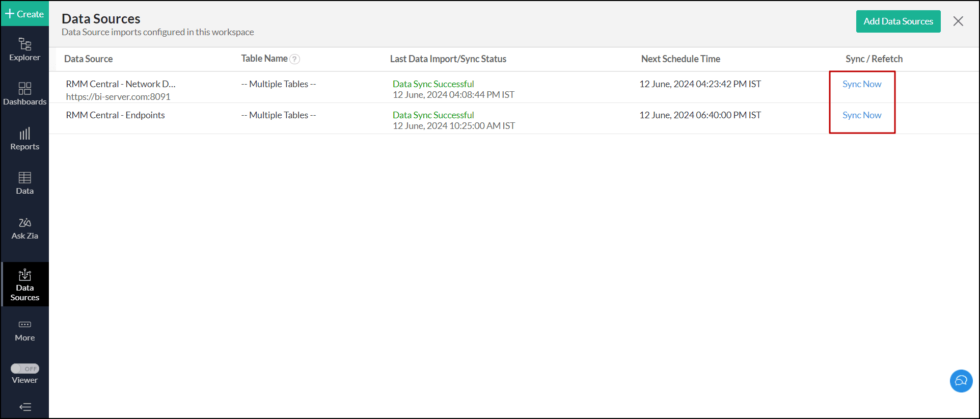
Task: Click Sync Now for RMM Central - Endpoints
Action: pyautogui.click(x=862, y=115)
